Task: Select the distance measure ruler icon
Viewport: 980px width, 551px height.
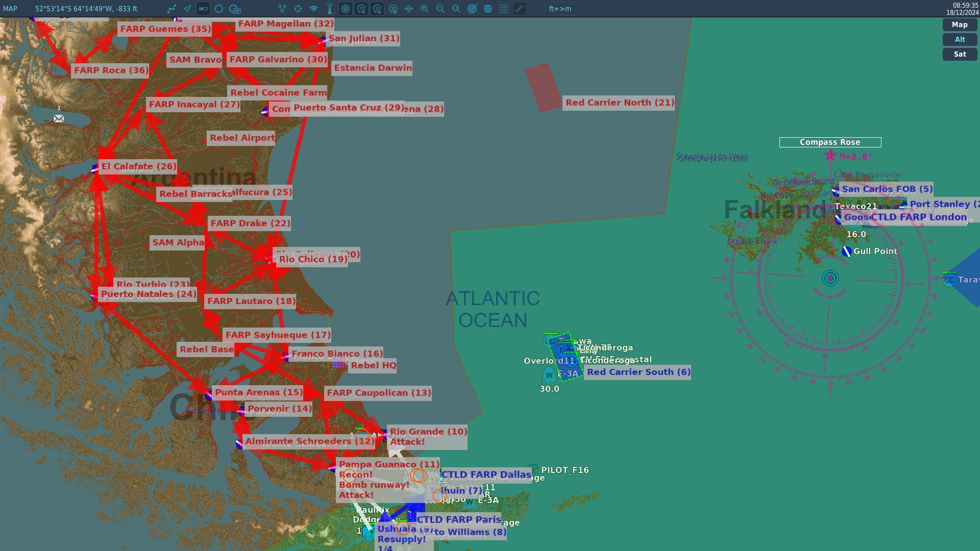Action: tap(409, 9)
